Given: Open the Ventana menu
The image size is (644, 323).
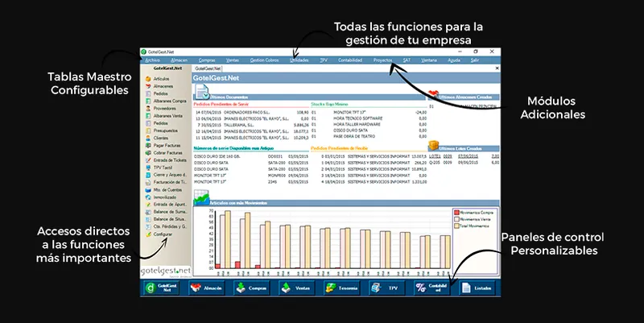Looking at the screenshot, I should [429, 60].
